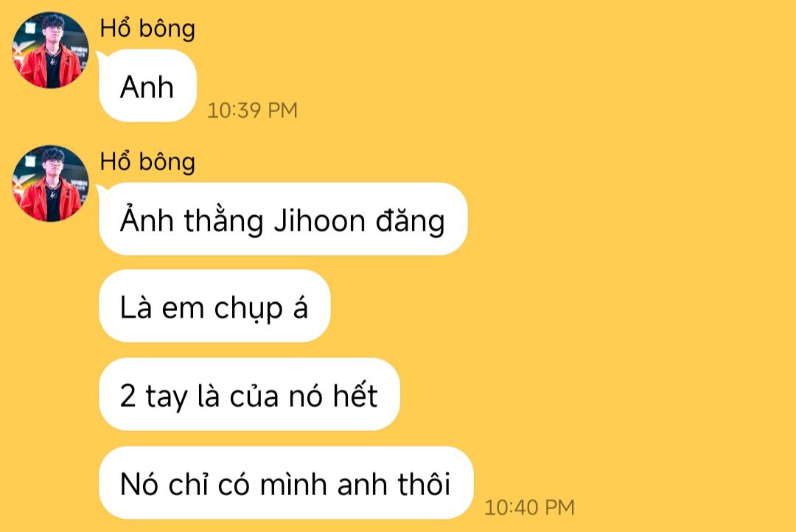
Task: Select the "Là em chụp á" message bubble
Action: pyautogui.click(x=214, y=306)
